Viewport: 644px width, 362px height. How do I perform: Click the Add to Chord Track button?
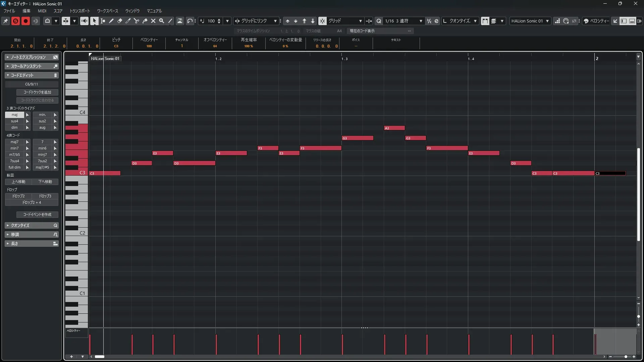[37, 92]
